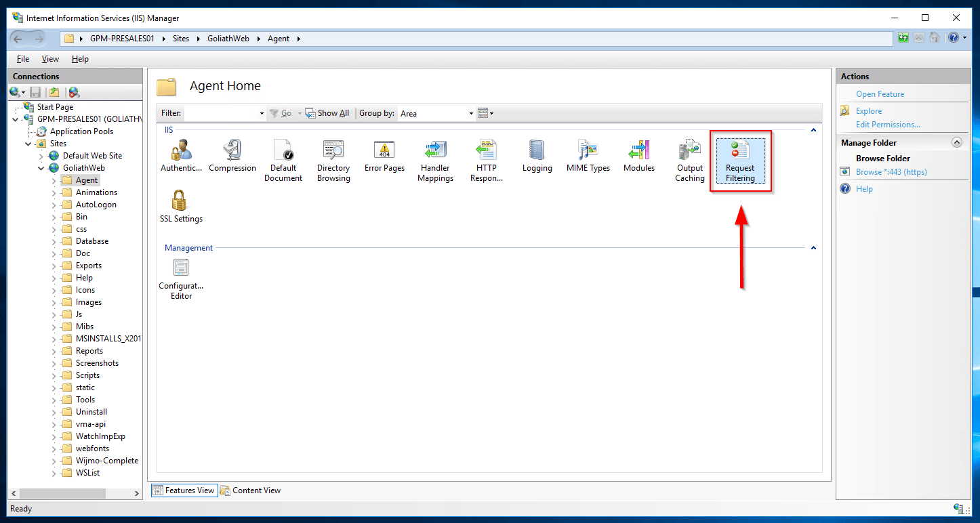Collapse the GoliathWeb site node
The height and width of the screenshot is (523, 980).
pyautogui.click(x=41, y=167)
